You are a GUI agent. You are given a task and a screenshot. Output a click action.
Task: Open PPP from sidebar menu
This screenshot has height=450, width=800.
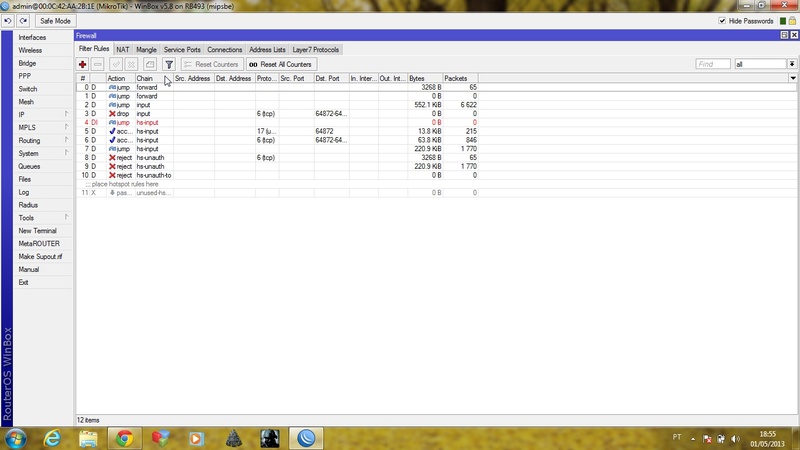point(43,76)
